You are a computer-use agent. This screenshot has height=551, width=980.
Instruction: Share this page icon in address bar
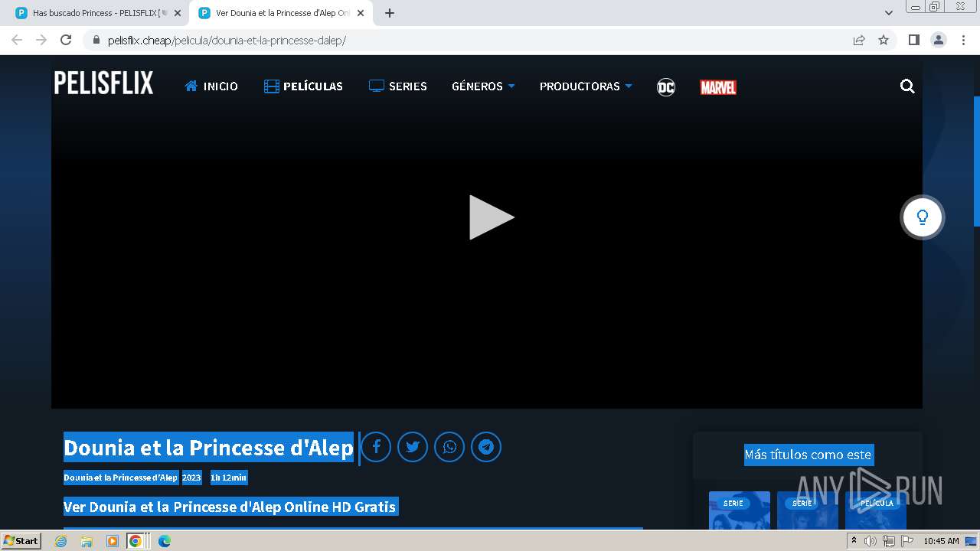click(x=859, y=40)
